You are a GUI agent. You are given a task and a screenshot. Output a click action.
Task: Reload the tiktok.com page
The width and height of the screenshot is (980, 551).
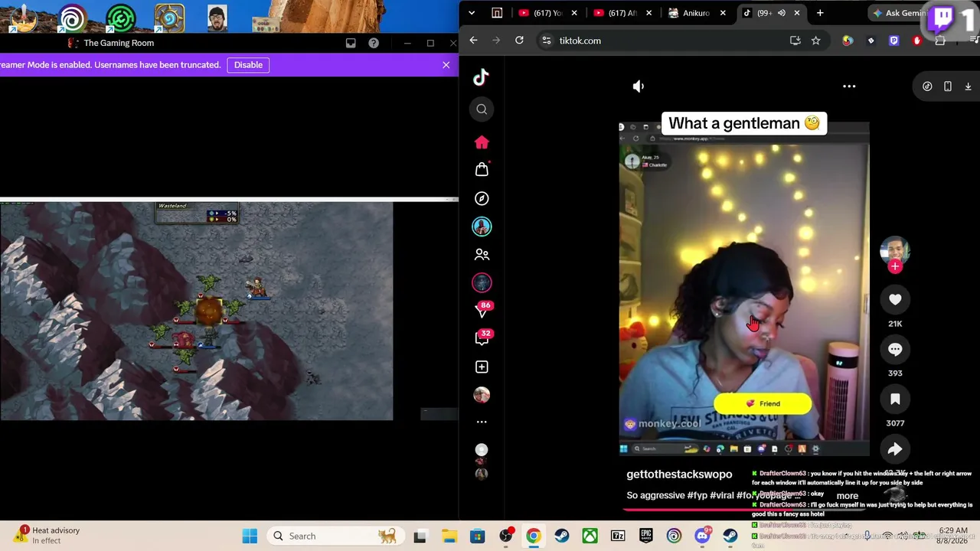click(519, 41)
